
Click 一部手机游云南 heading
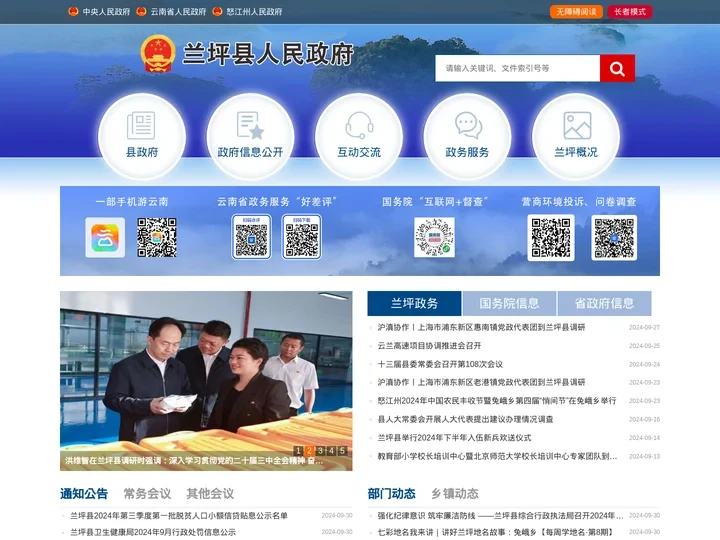coord(132,202)
